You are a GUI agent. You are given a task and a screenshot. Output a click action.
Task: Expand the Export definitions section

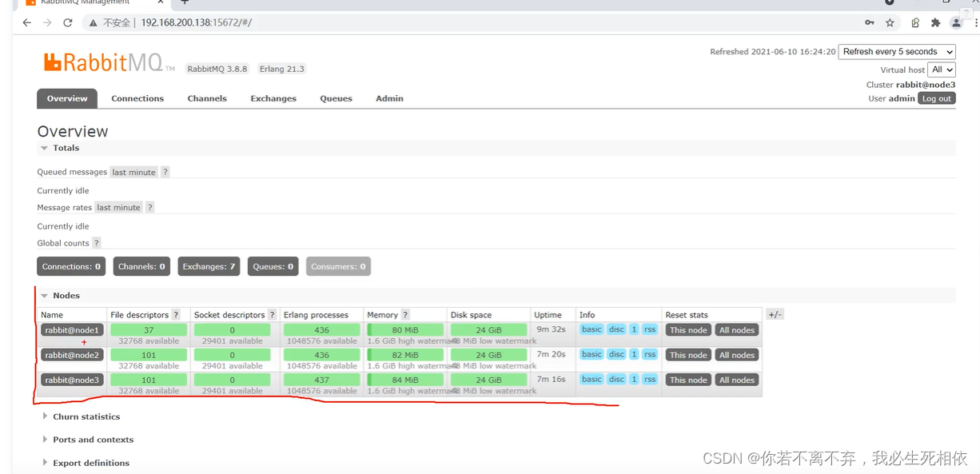(86, 463)
